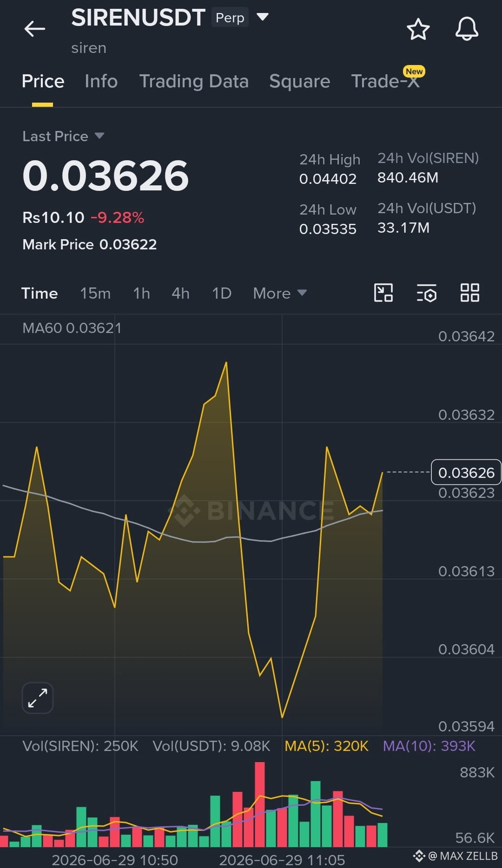Viewport: 502px width, 868px height.
Task: Expand the SIRENUSDT Perp pair selector arrow
Action: [263, 17]
